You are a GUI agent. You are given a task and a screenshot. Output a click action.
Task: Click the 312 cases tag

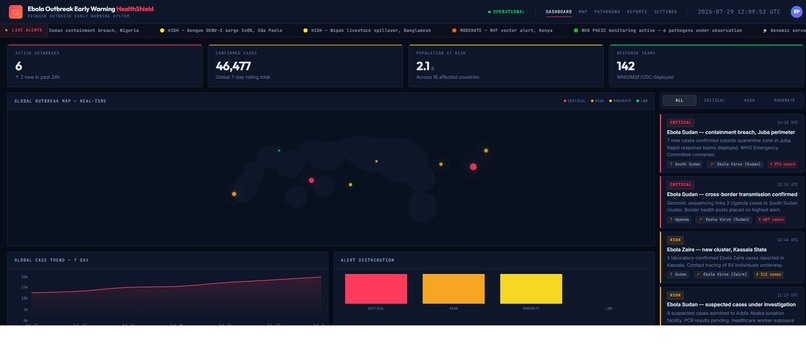(x=768, y=275)
